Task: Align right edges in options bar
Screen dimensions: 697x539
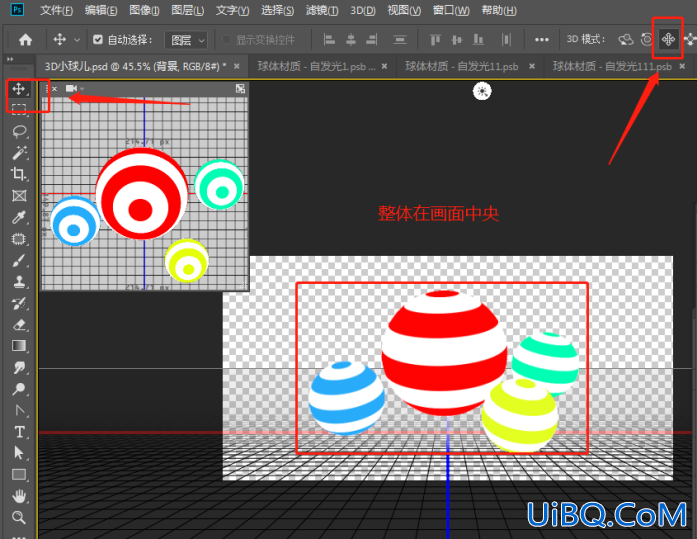Action: coord(372,40)
